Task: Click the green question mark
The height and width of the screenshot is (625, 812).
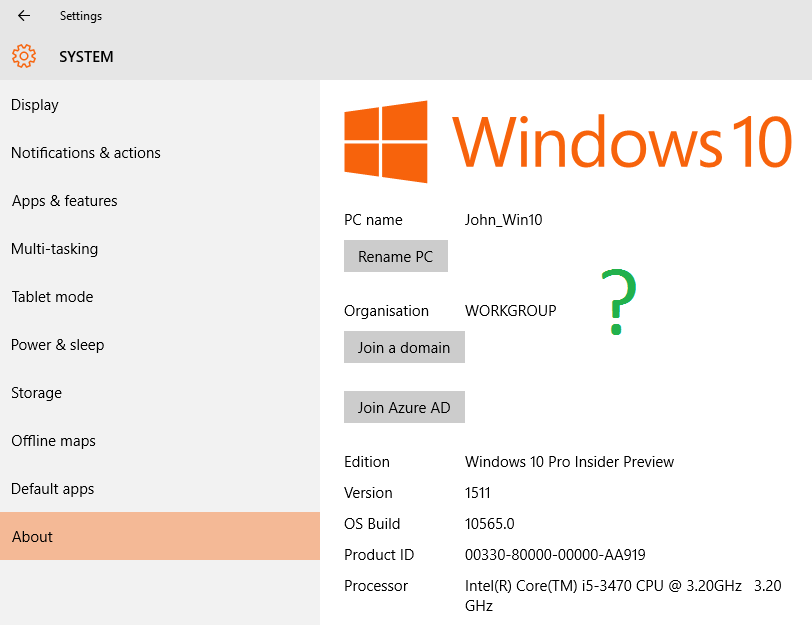Action: (x=619, y=303)
